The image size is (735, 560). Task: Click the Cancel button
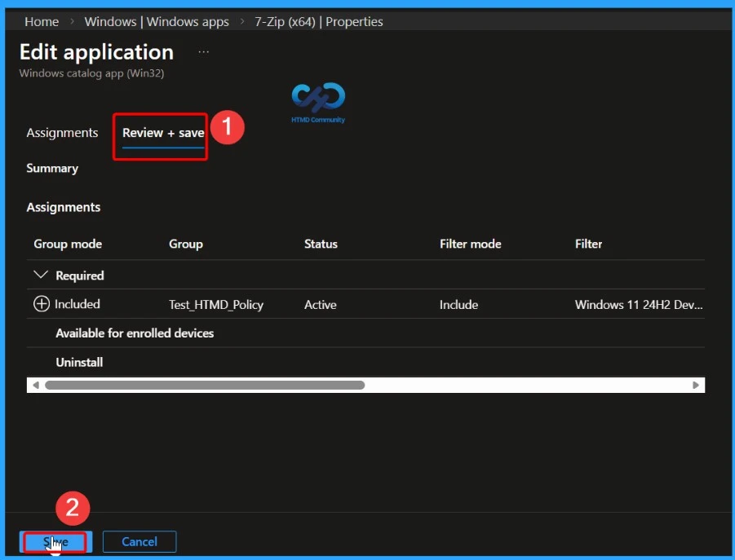[x=139, y=541]
